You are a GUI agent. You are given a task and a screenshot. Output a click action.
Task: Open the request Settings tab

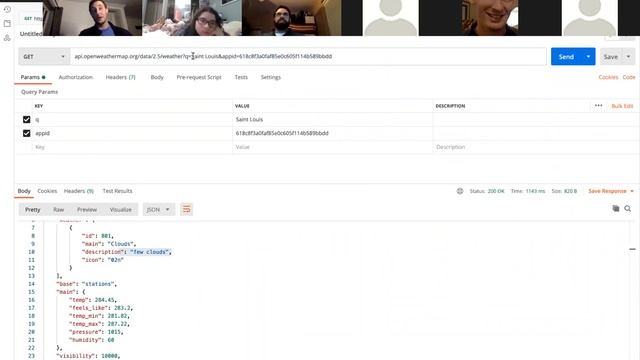(x=271, y=77)
